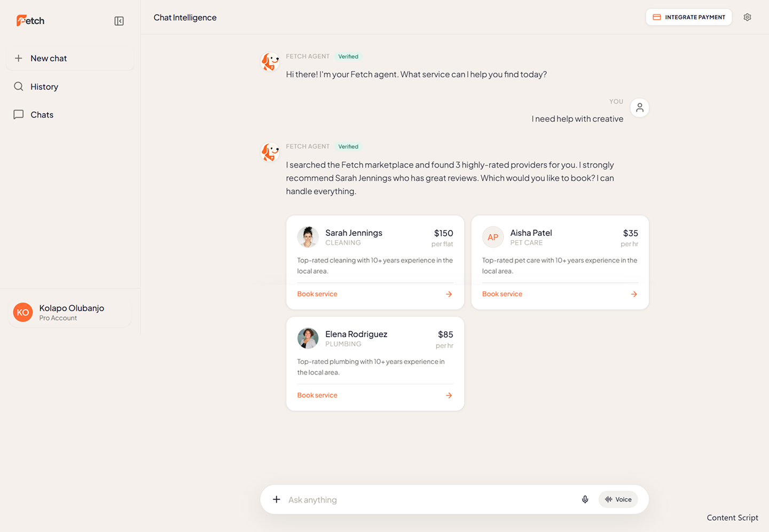This screenshot has height=532, width=769.
Task: Click the plus icon beside New chat
Action: 19,58
